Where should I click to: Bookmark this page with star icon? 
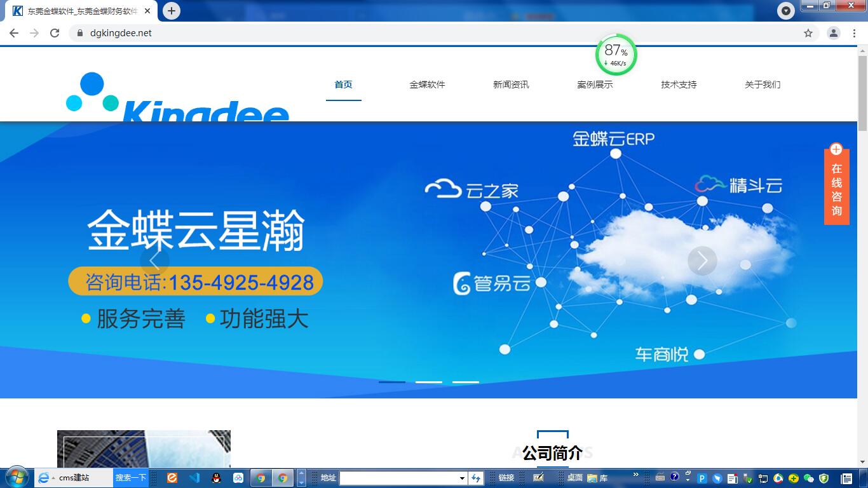pyautogui.click(x=808, y=33)
